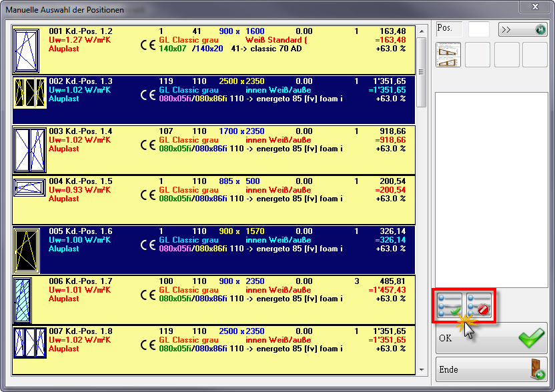Select text "003 Kd.-Pos. 1.4"
The height and width of the screenshot is (392, 555).
click(81, 131)
